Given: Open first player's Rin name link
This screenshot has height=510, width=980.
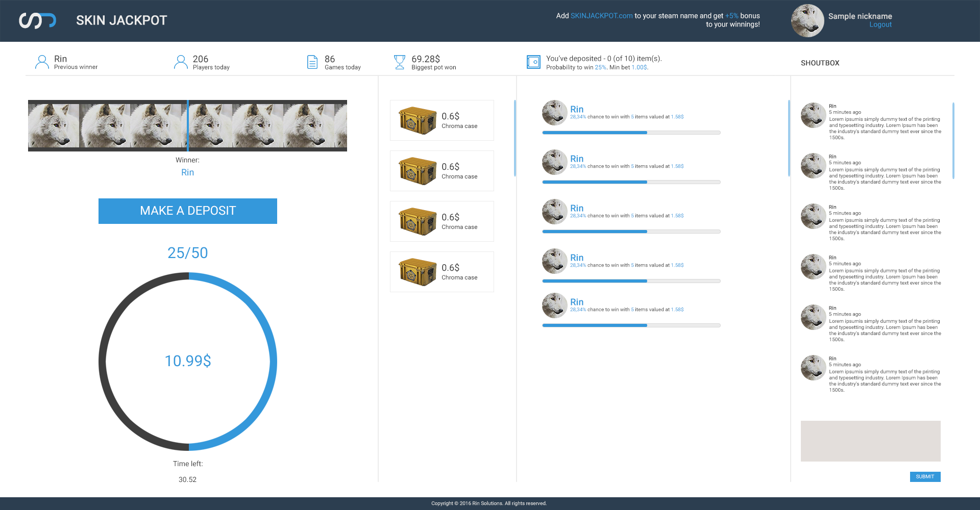Looking at the screenshot, I should [x=577, y=109].
